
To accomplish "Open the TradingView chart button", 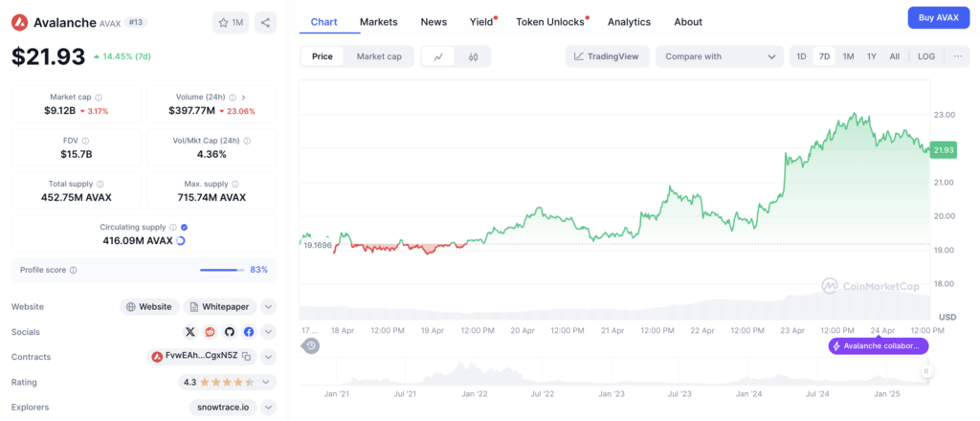I will pyautogui.click(x=607, y=56).
